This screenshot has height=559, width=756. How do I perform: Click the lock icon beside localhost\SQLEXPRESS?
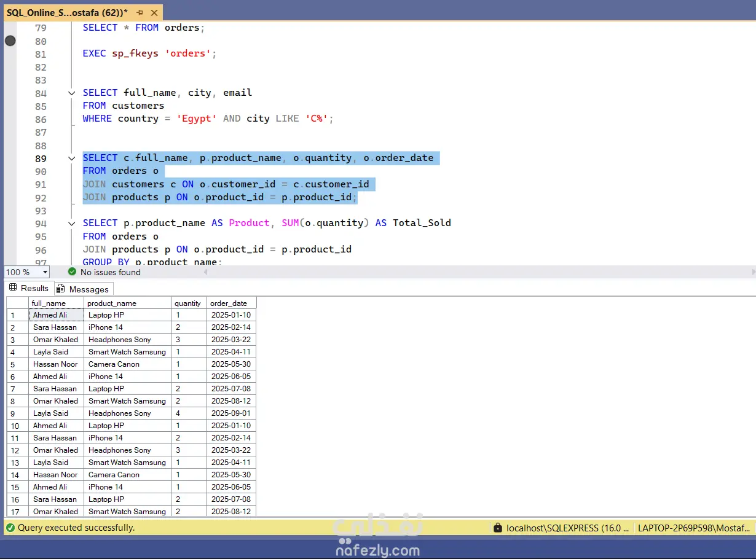(497, 528)
